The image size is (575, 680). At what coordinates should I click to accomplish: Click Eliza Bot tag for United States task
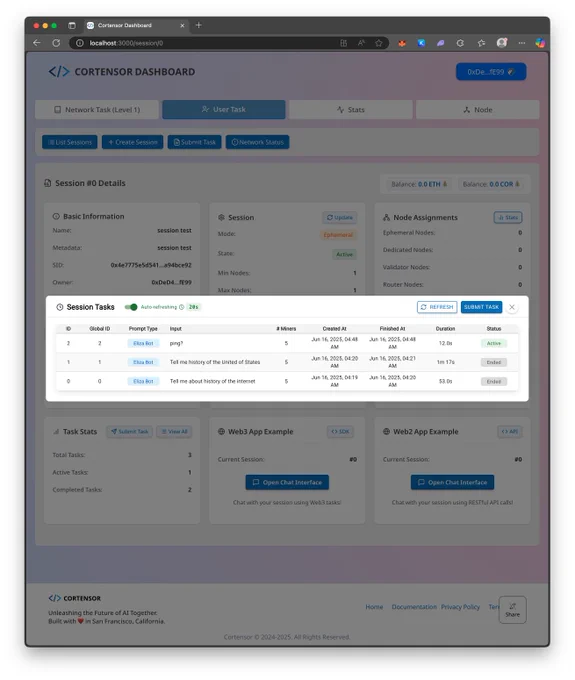point(143,362)
